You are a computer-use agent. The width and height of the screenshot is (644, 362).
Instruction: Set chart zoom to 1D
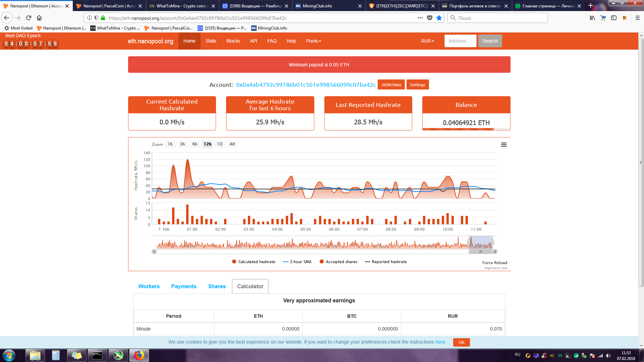point(220,144)
